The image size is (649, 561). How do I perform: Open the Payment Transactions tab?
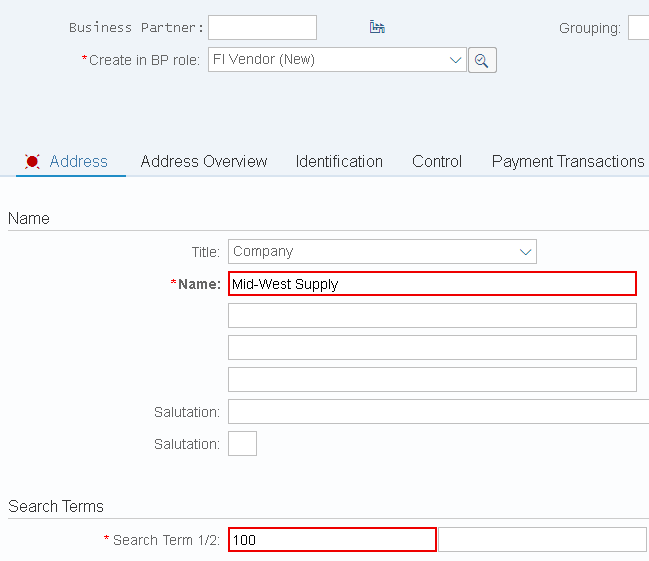(568, 161)
